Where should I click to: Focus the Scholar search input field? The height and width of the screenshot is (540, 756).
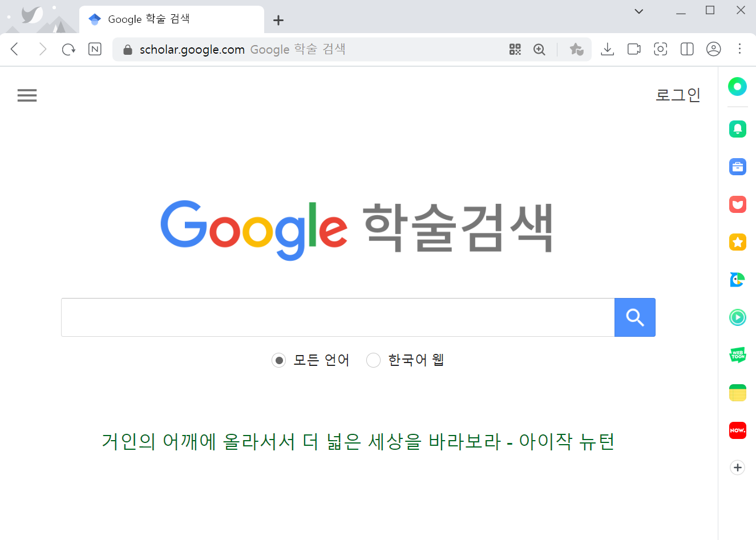[x=338, y=317]
